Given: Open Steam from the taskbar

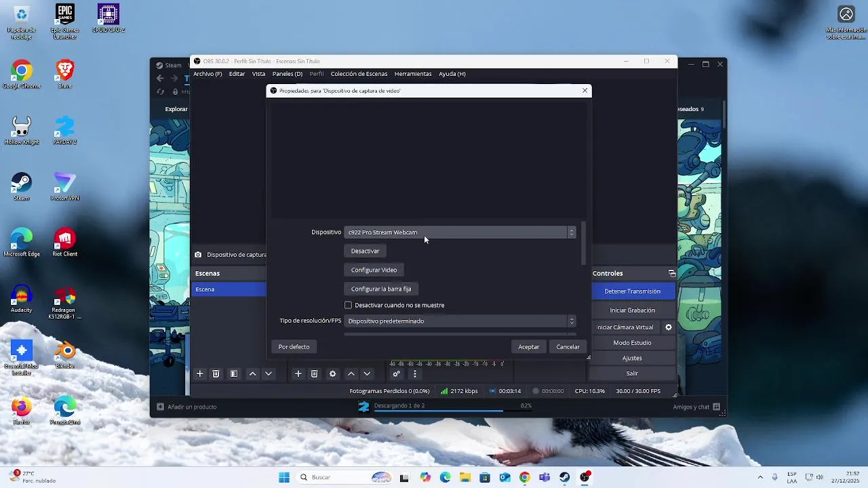Looking at the screenshot, I should pyautogui.click(x=564, y=477).
